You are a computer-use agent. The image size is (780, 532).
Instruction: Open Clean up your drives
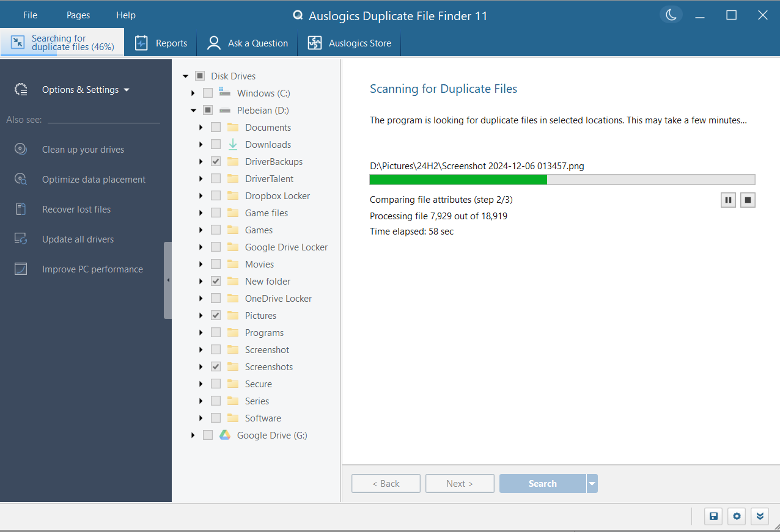[83, 150]
